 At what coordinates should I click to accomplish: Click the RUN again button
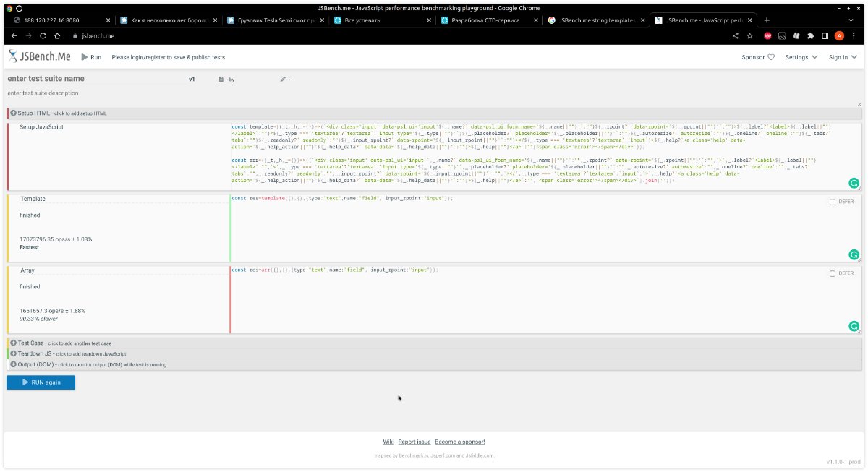pyautogui.click(x=41, y=382)
